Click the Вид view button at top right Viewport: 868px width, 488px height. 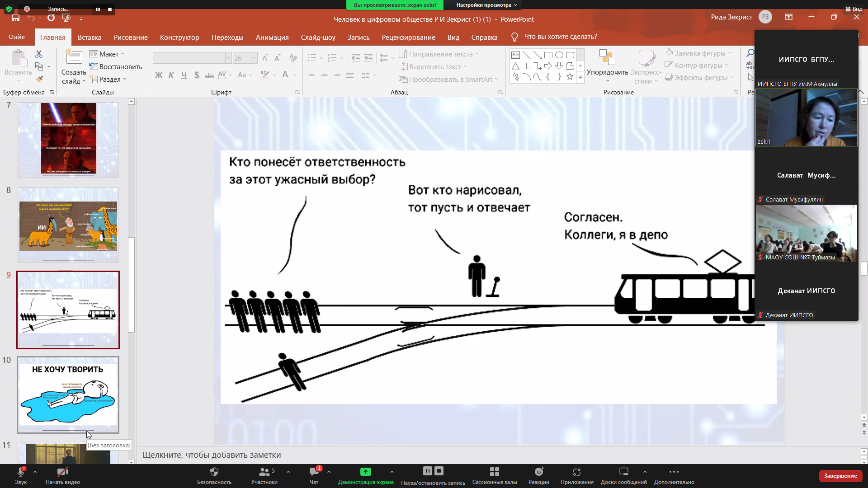854,9
